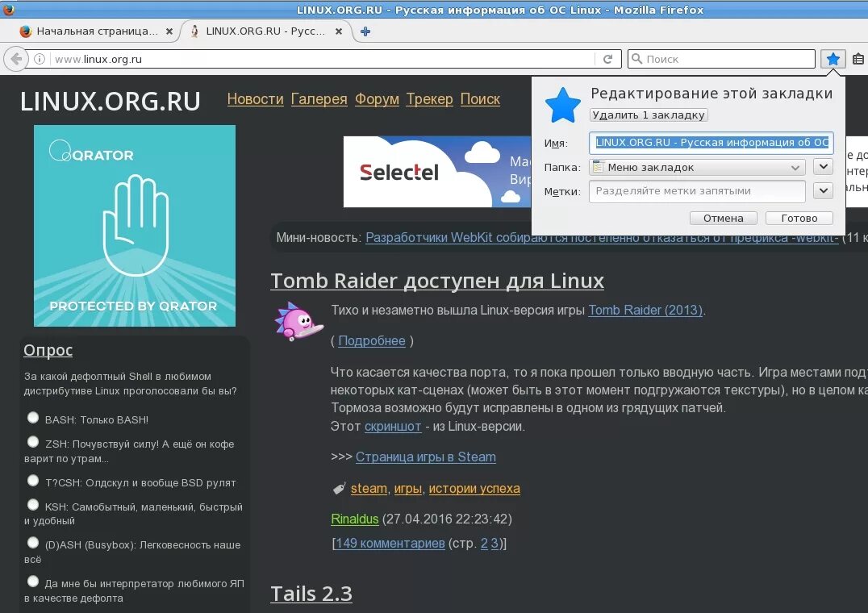Click the LINUX.ORG.RU site logo
This screenshot has height=613, width=868.
[x=111, y=102]
